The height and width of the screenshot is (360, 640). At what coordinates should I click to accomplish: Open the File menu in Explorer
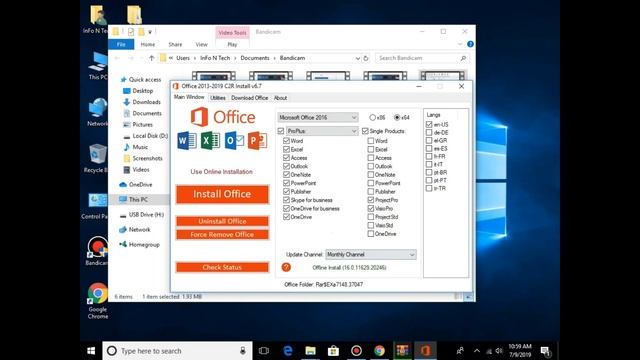pos(121,44)
